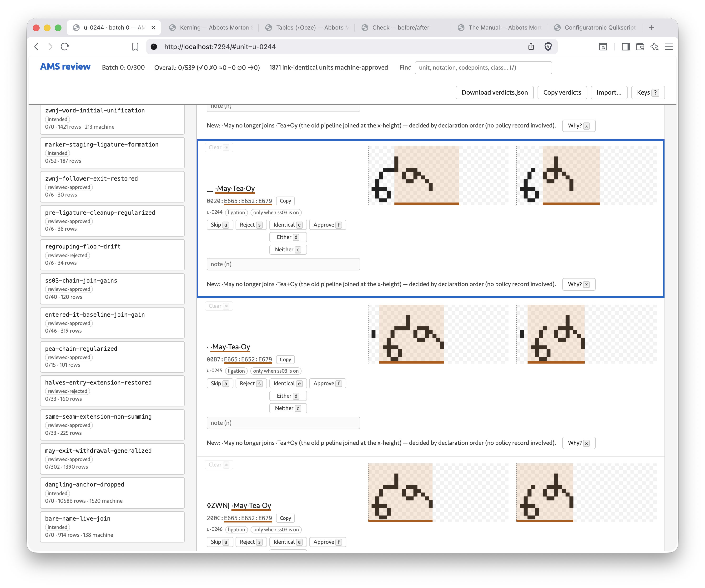Click Download verdicts.json button
This screenshot has width=705, height=588.
[494, 92]
